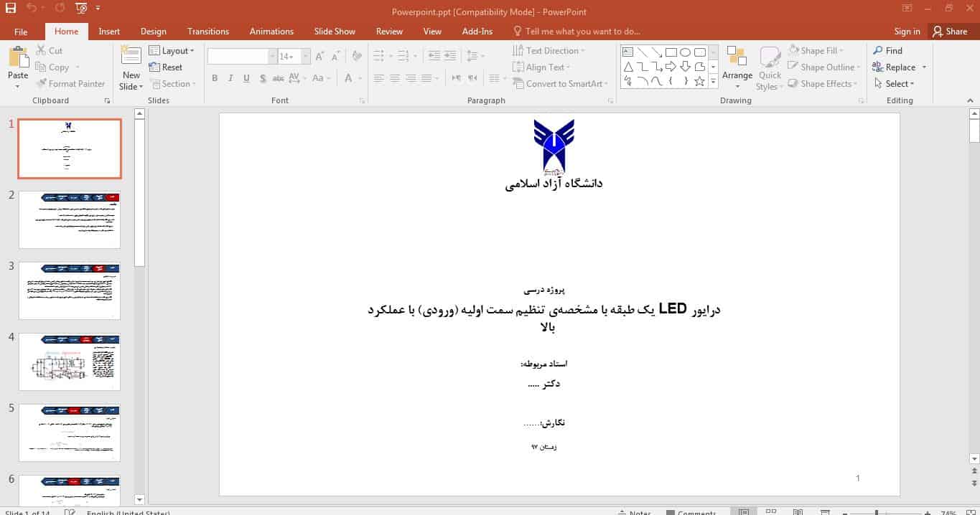The image size is (980, 515).
Task: Click Find in Editing group
Action: [887, 51]
